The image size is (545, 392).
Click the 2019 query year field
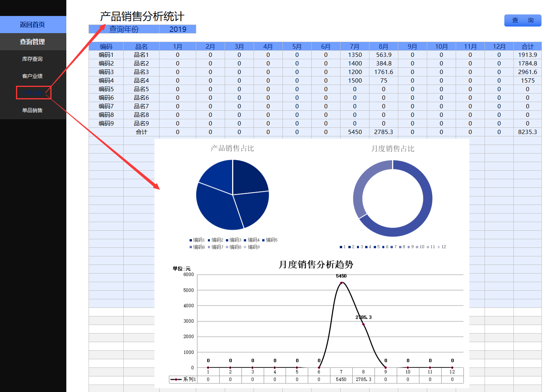pyautogui.click(x=178, y=29)
